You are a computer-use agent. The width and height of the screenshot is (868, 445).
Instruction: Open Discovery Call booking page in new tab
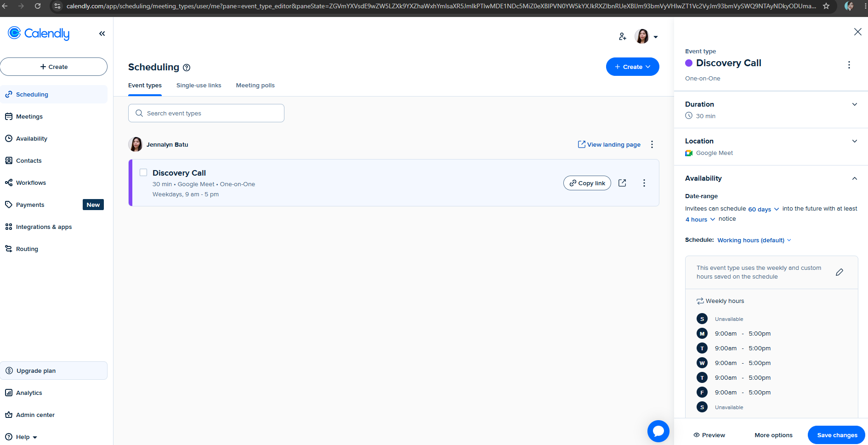point(622,183)
